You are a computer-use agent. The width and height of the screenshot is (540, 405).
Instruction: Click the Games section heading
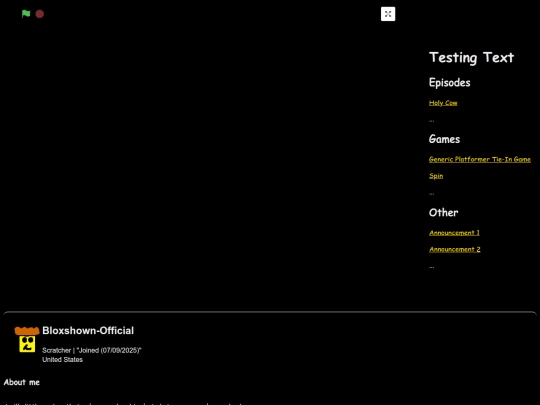tap(444, 139)
